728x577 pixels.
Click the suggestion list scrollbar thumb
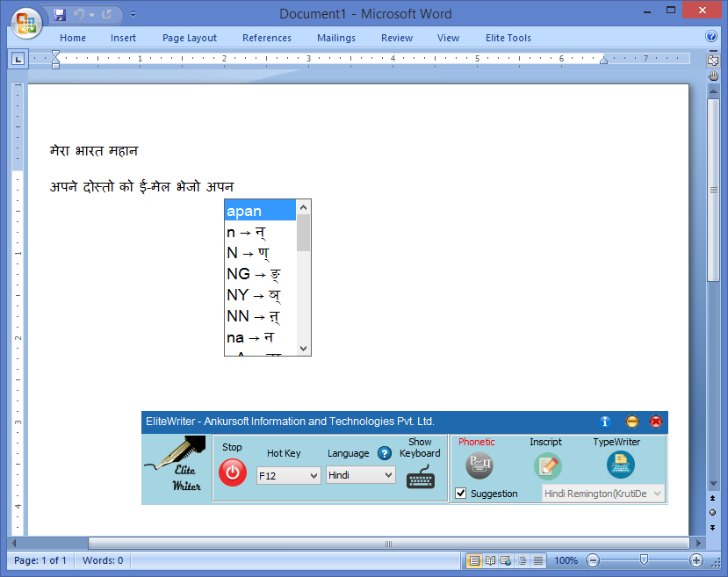(x=303, y=233)
